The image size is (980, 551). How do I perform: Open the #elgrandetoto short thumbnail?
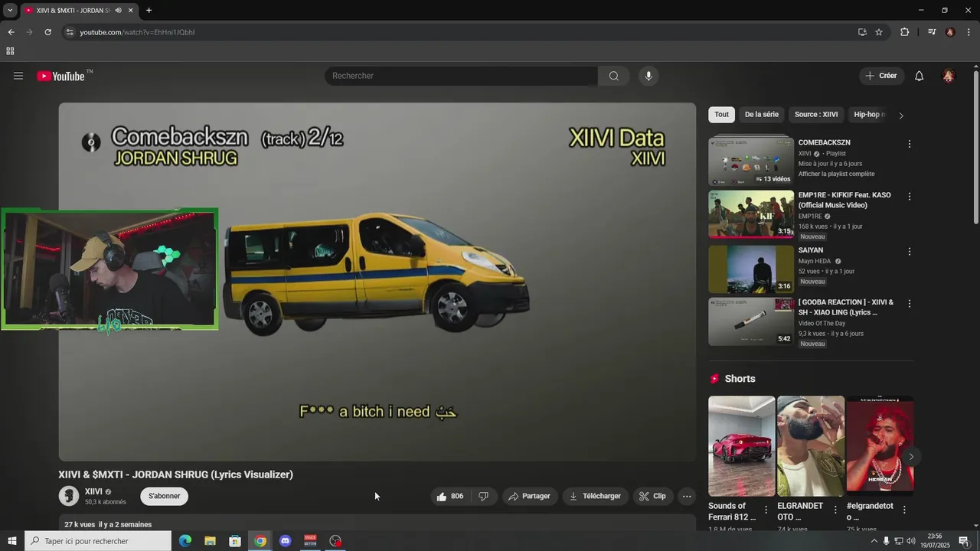(x=880, y=446)
